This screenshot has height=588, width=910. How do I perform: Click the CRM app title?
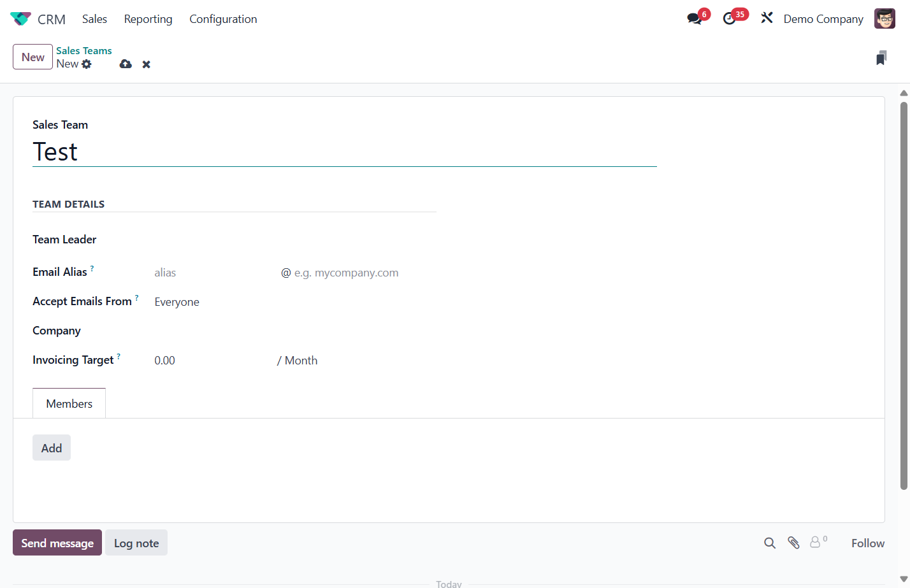[x=52, y=19]
